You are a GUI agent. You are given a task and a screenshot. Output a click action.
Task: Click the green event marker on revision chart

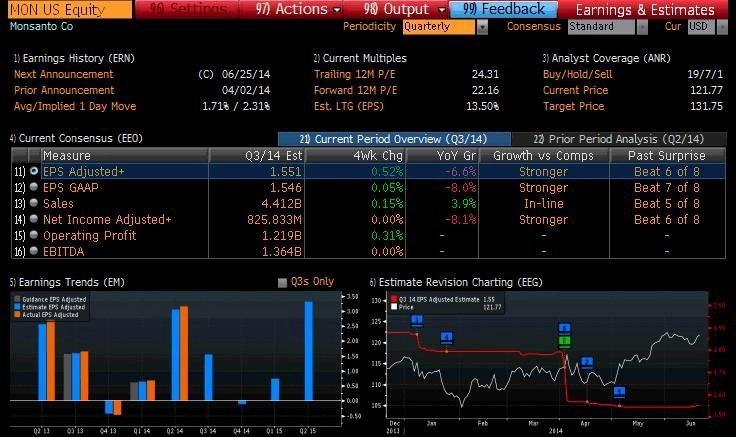pos(565,342)
